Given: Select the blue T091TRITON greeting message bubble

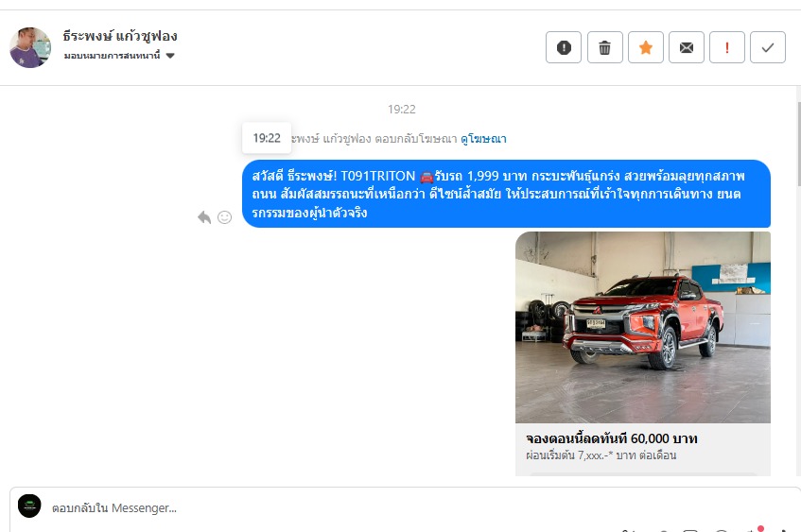Looking at the screenshot, I should coord(506,194).
